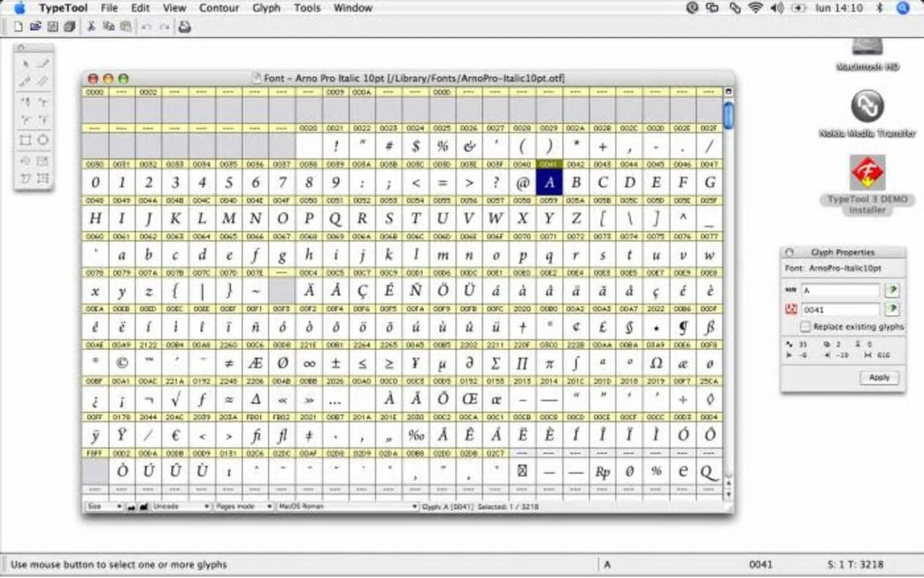Viewport: 924px width, 578px height.
Task: Select the Add tangent point tool
Action: (43, 120)
